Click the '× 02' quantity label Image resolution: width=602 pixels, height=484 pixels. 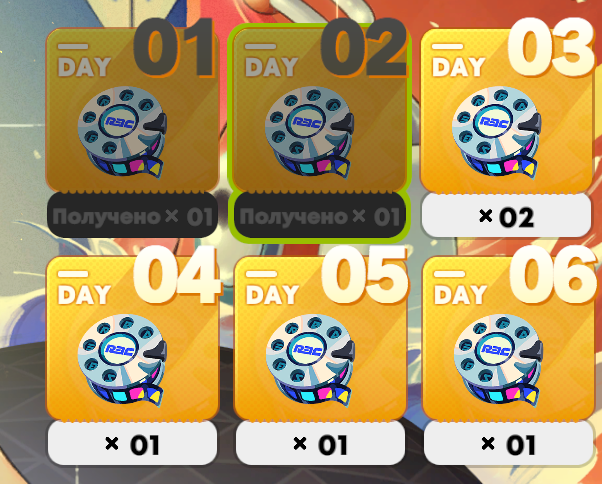point(506,217)
